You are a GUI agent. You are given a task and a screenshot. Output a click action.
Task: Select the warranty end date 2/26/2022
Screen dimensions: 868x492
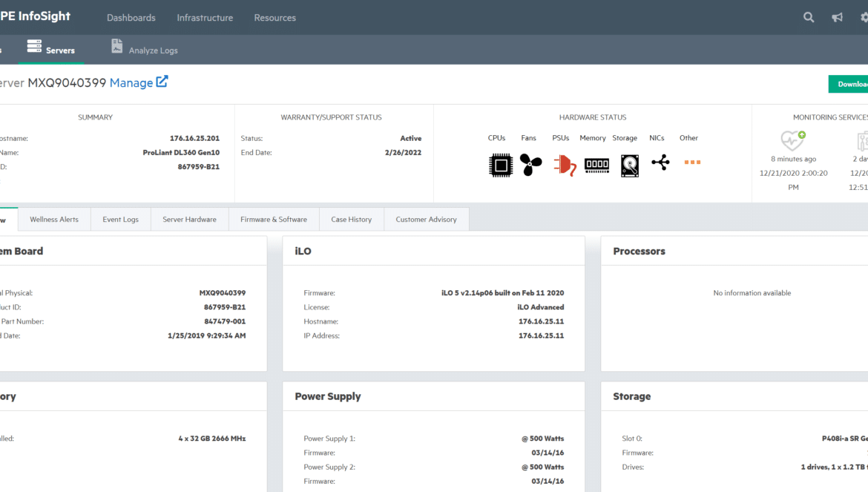(403, 152)
